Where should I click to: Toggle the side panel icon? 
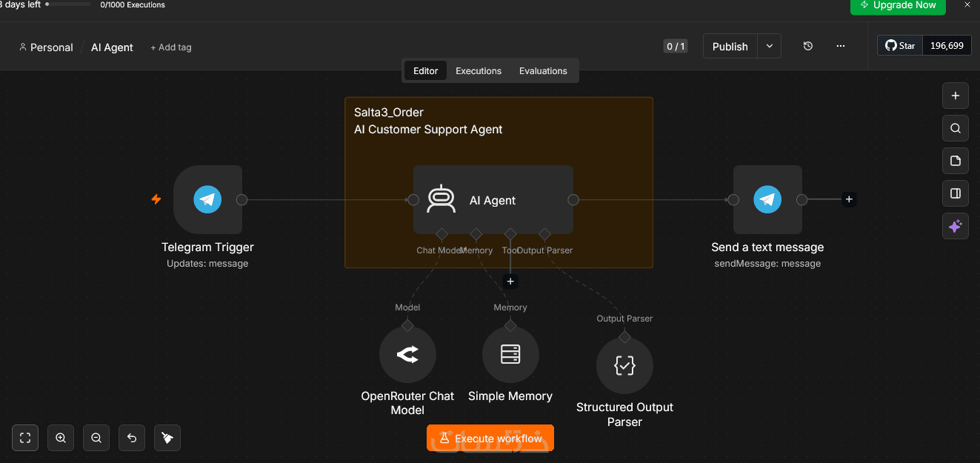(x=956, y=193)
